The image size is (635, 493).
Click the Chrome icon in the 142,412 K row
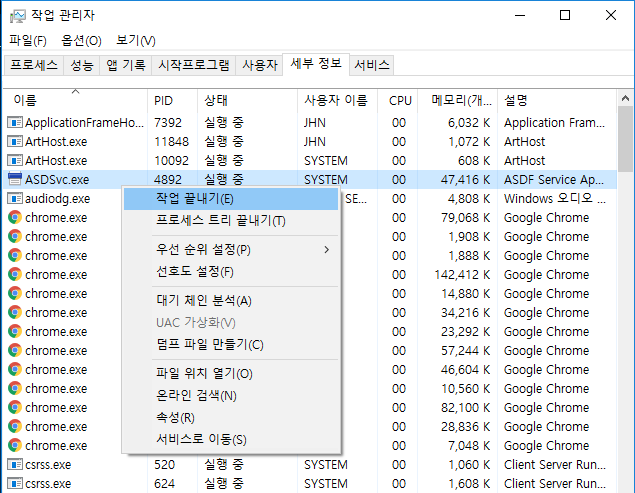click(15, 274)
